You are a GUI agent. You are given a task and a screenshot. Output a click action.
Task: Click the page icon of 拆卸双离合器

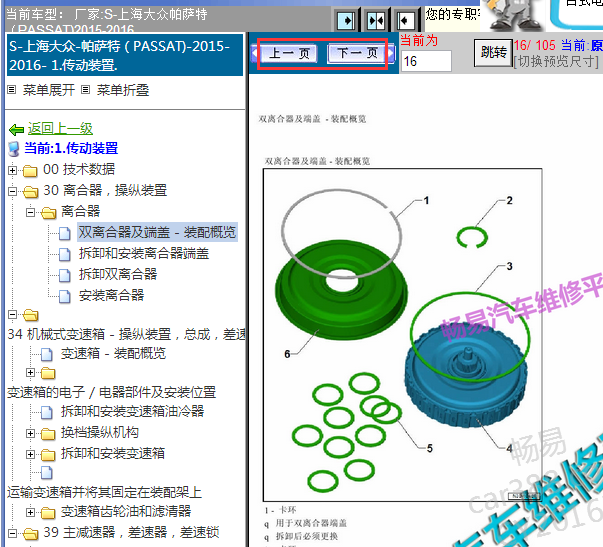pos(64,275)
